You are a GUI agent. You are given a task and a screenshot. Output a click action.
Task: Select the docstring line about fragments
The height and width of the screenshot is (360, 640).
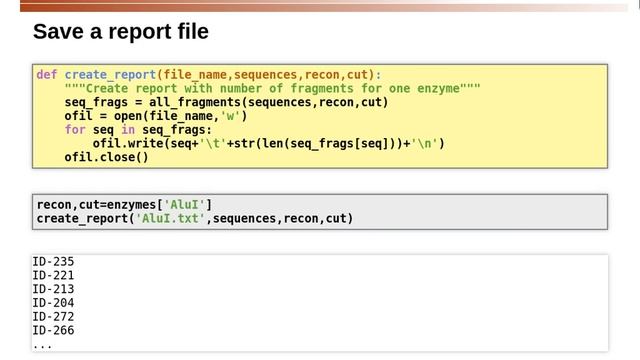[x=272, y=89]
